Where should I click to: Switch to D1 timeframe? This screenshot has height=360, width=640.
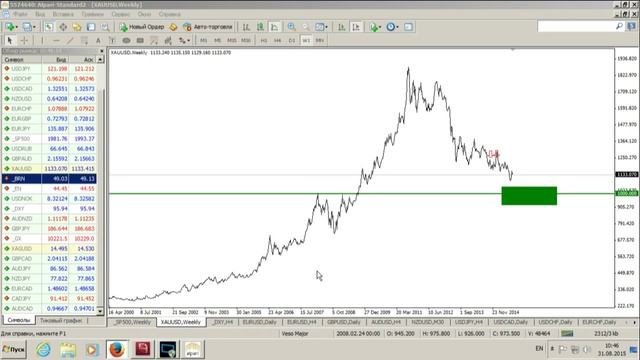click(x=292, y=40)
